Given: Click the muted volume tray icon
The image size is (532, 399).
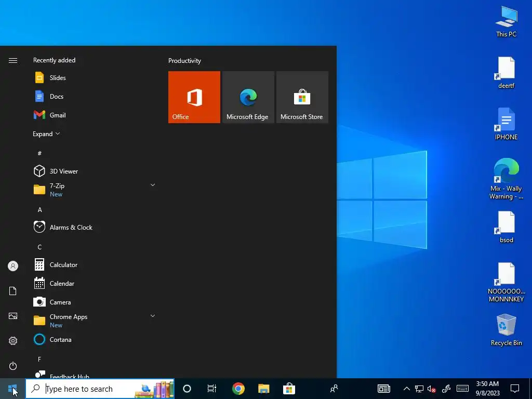Looking at the screenshot, I should click(431, 389).
